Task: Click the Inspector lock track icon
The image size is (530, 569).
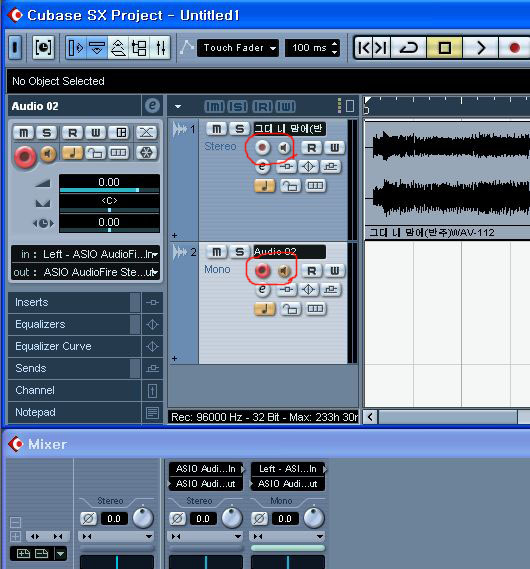Action: click(95, 153)
